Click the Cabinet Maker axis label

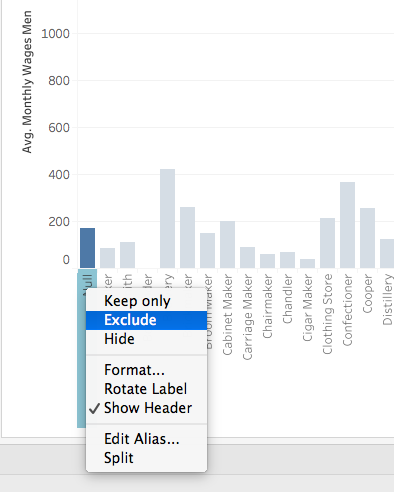(x=227, y=315)
